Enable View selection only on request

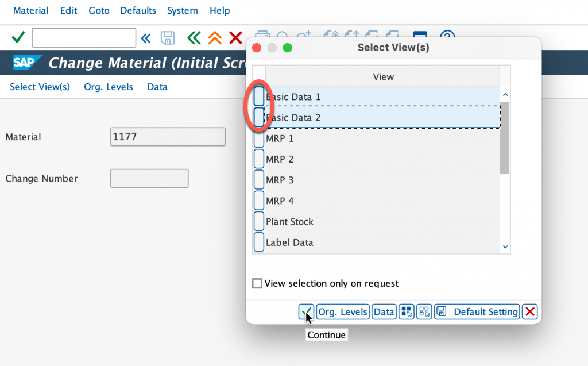[257, 283]
